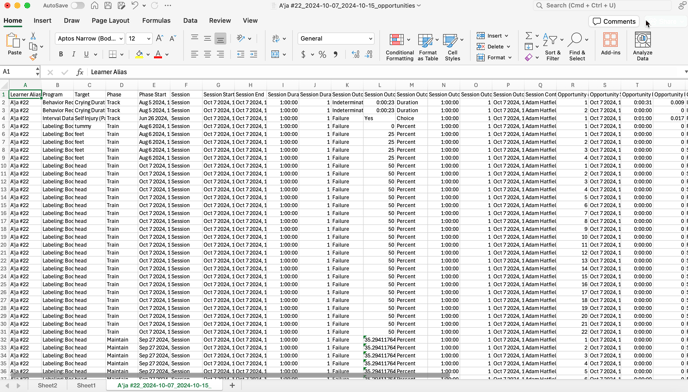Image resolution: width=688 pixels, height=392 pixels.
Task: Click the Undo arrow icon
Action: (x=135, y=6)
